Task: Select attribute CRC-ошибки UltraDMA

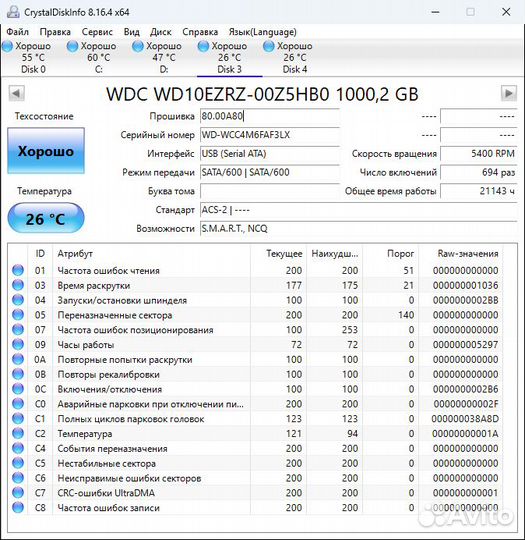Action: coord(106,493)
